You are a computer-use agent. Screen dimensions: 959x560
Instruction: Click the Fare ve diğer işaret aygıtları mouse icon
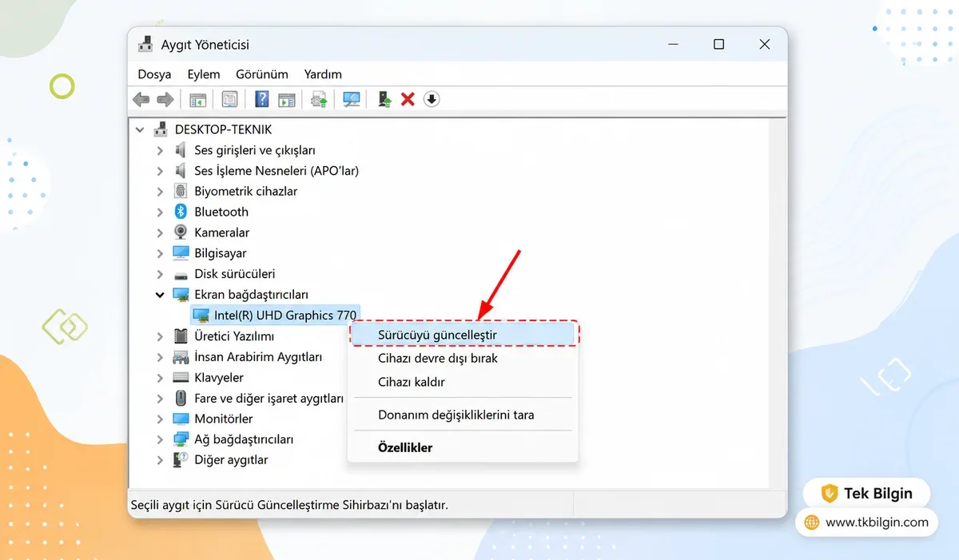181,398
